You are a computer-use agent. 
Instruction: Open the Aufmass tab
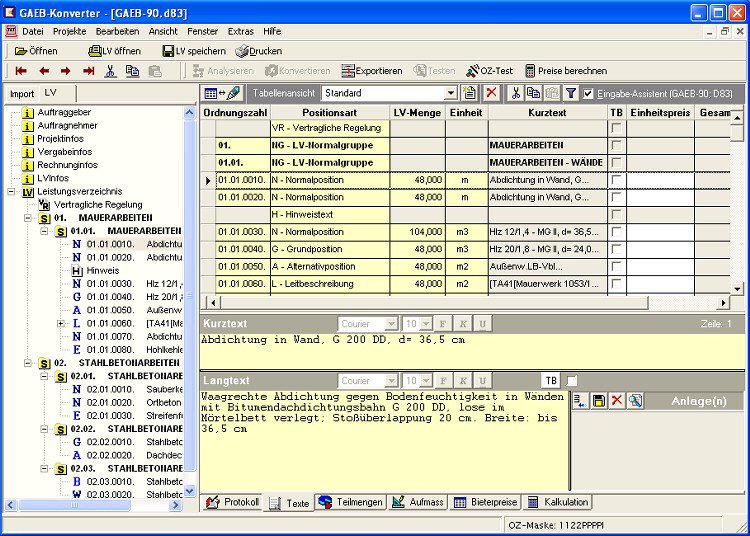(x=418, y=503)
